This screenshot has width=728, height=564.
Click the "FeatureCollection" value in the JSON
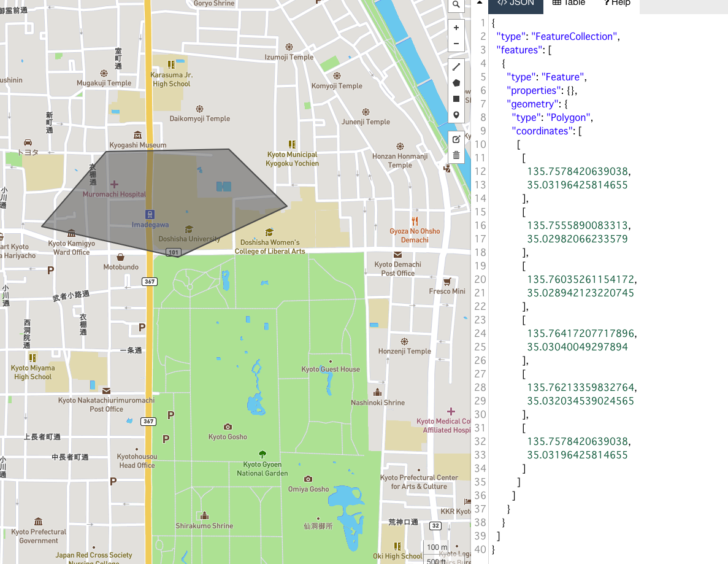[x=574, y=37]
